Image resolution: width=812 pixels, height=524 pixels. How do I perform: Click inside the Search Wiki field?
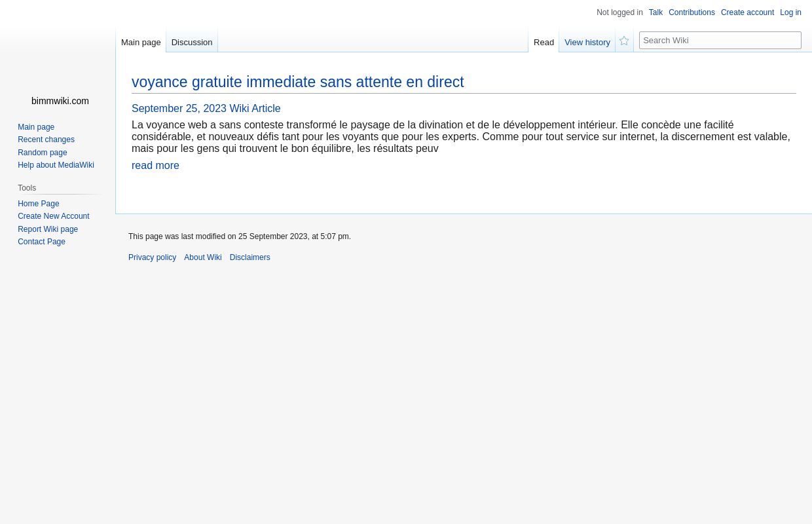point(720,40)
